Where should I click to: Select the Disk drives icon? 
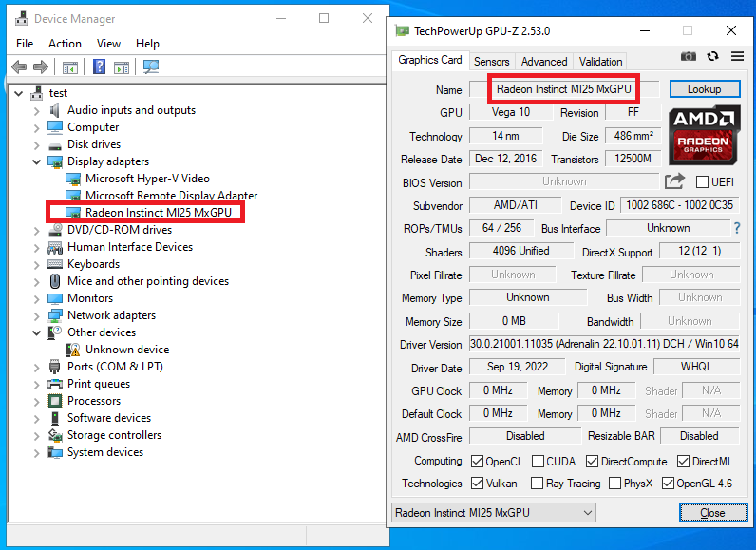55,145
